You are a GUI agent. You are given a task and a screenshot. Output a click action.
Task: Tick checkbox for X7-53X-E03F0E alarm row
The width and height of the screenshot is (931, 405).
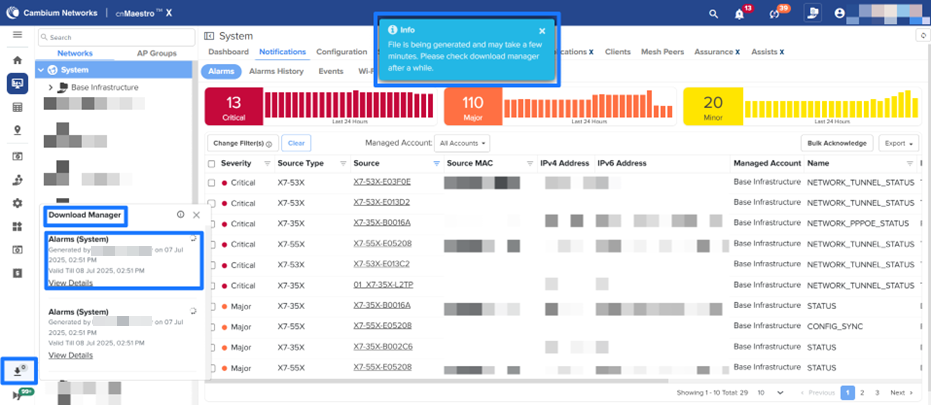pos(211,182)
